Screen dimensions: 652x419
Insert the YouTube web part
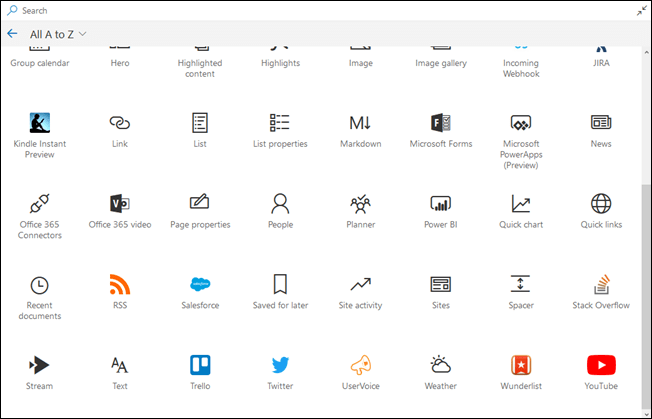[x=601, y=365]
